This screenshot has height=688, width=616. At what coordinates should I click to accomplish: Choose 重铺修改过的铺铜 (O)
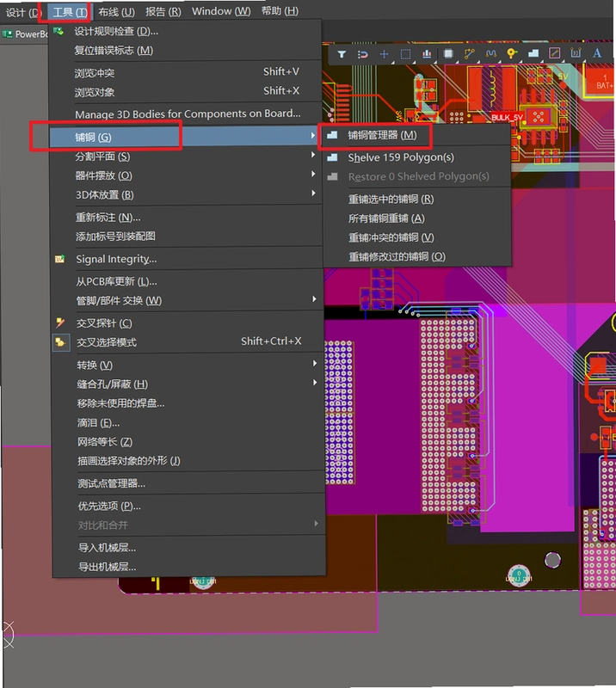click(417, 256)
